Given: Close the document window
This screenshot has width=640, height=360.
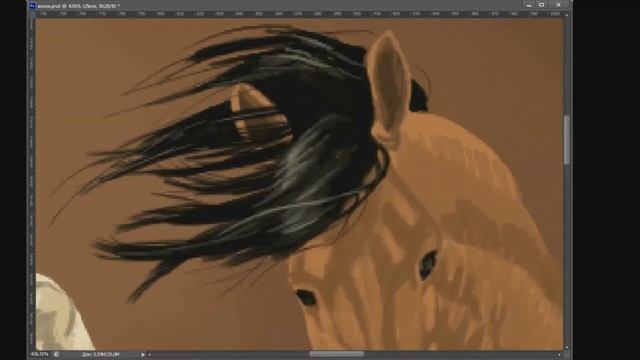Looking at the screenshot, I should tap(558, 5).
